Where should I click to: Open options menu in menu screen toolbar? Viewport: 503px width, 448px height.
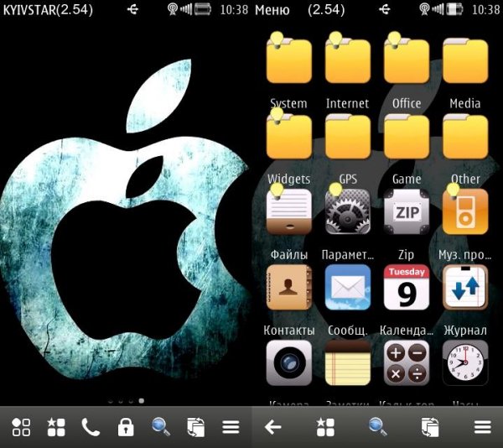[x=483, y=427]
